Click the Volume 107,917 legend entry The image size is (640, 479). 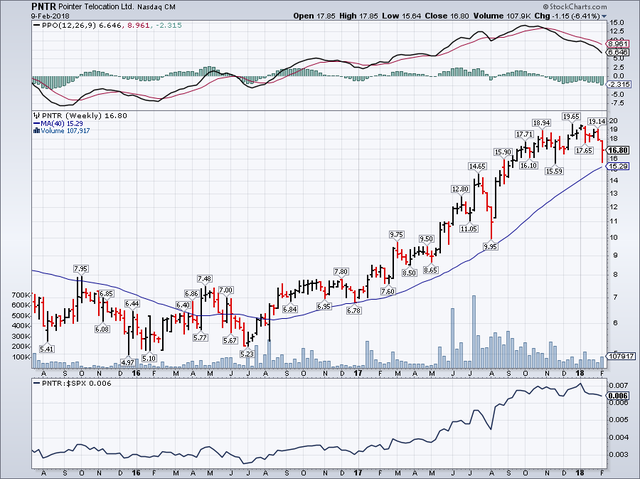tap(65, 131)
